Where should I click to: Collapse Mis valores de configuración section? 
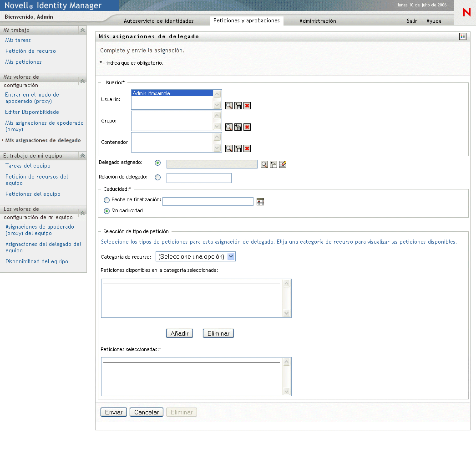tap(82, 81)
